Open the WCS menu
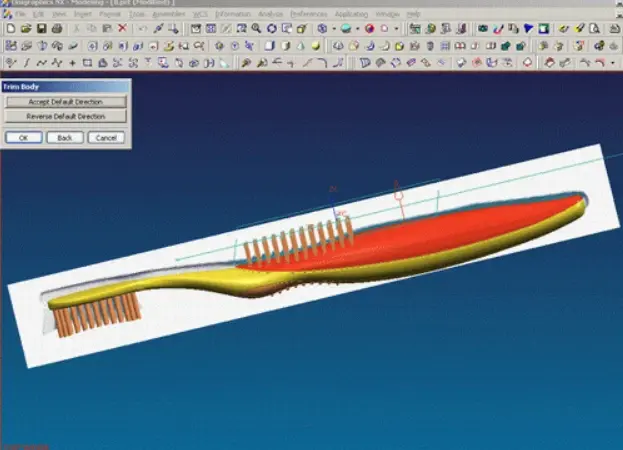The image size is (623, 450). click(x=200, y=14)
